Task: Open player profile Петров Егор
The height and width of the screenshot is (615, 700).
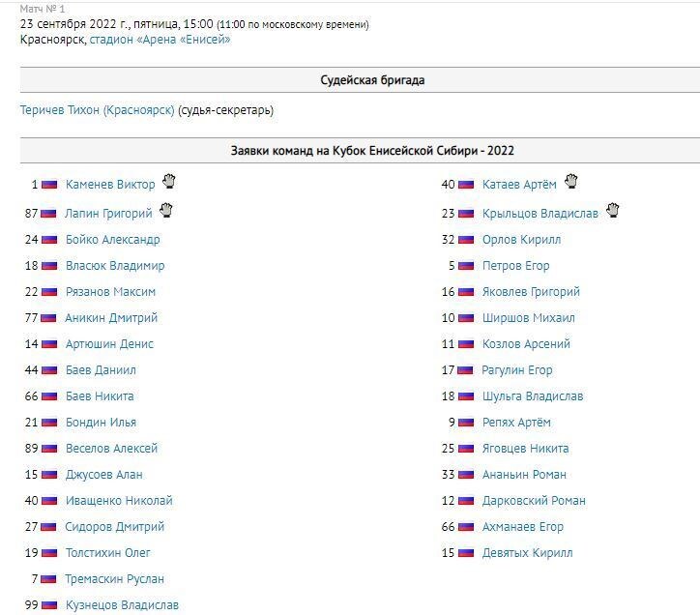Action: [x=515, y=266]
